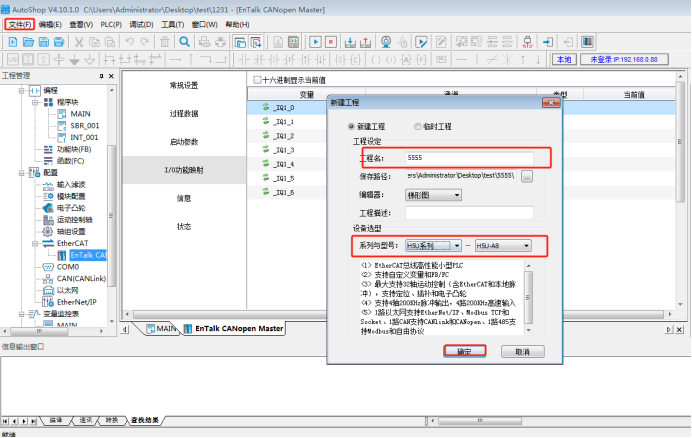Collapse the 配置 tree node
The image size is (692, 438).
(21, 173)
